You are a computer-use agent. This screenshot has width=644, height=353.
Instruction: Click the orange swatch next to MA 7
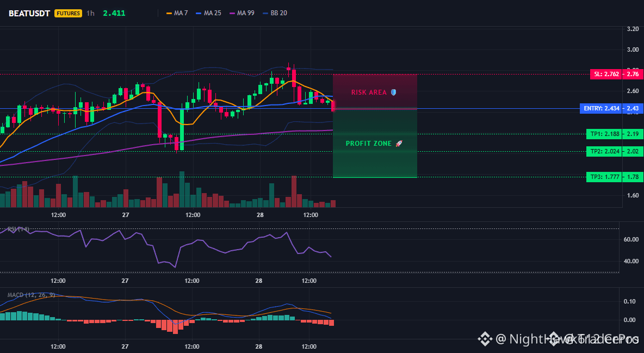pyautogui.click(x=169, y=13)
